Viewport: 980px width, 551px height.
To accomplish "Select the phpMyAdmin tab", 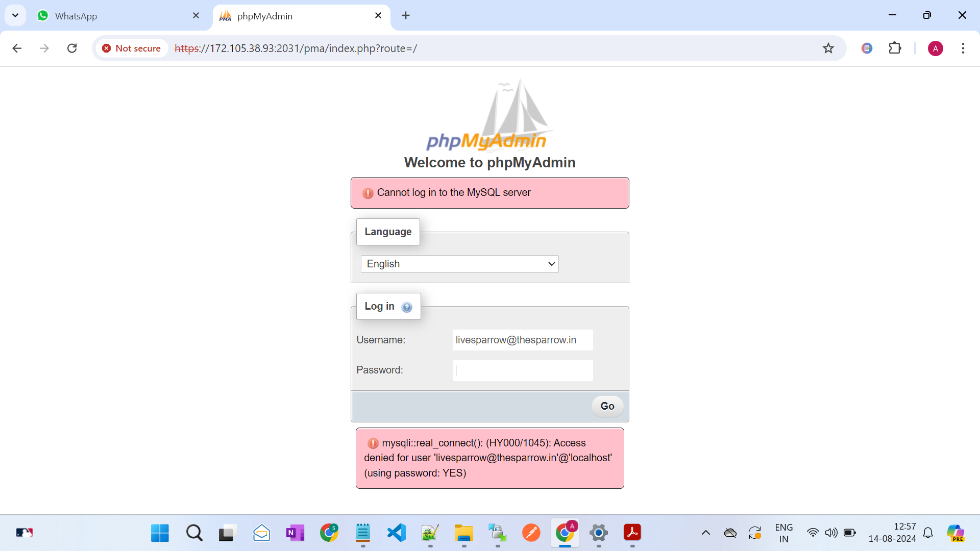I will [x=301, y=16].
